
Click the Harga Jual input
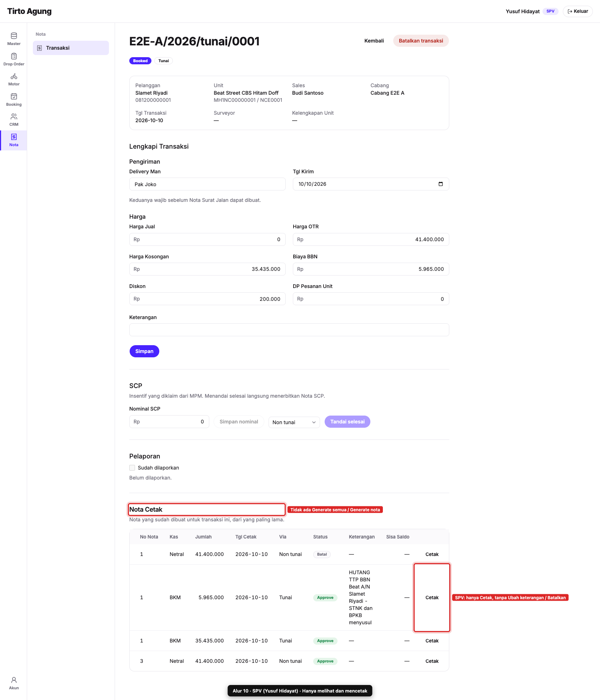point(207,239)
